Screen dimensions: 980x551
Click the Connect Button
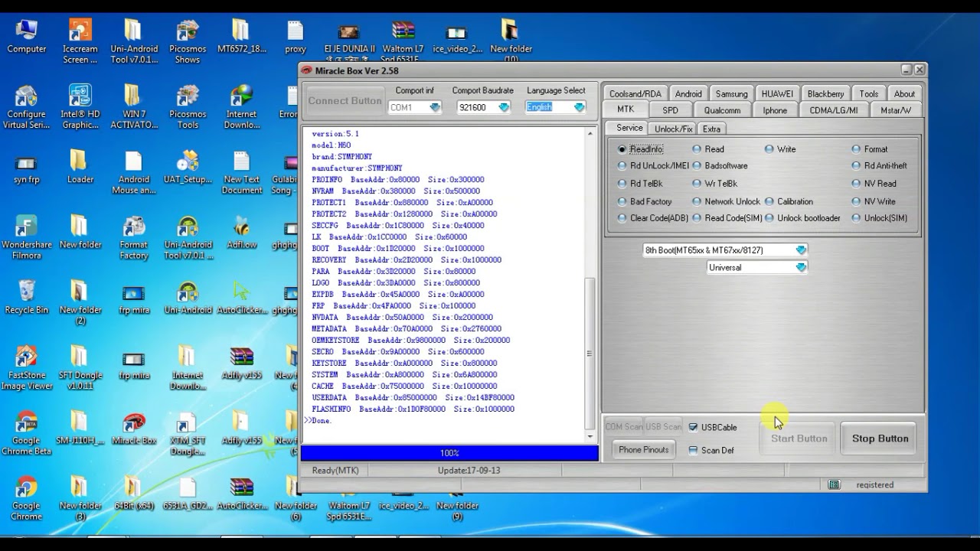click(345, 101)
